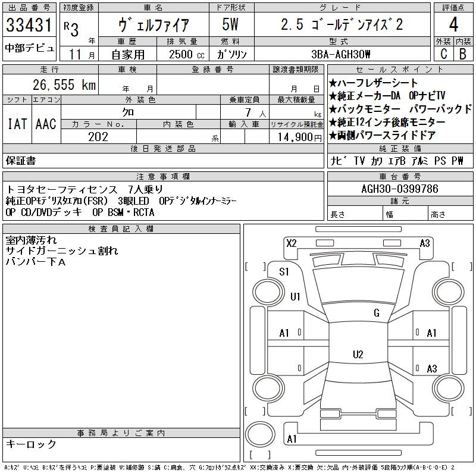476x476 pixels.
Task: Select the A3 mark at front corner
Action: 425,243
